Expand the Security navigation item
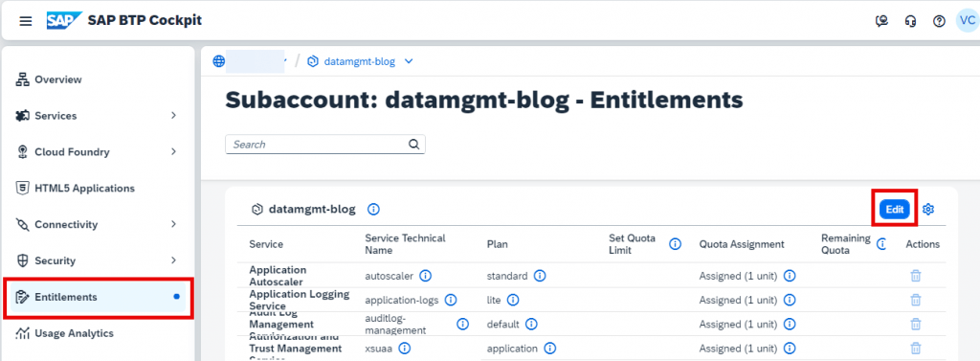This screenshot has width=980, height=361. coord(98,260)
